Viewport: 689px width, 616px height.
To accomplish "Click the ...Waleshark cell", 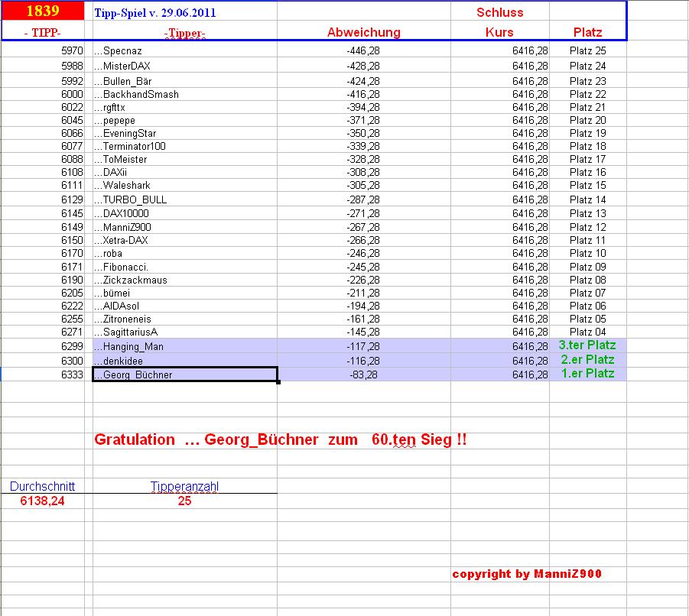I will point(184,185).
